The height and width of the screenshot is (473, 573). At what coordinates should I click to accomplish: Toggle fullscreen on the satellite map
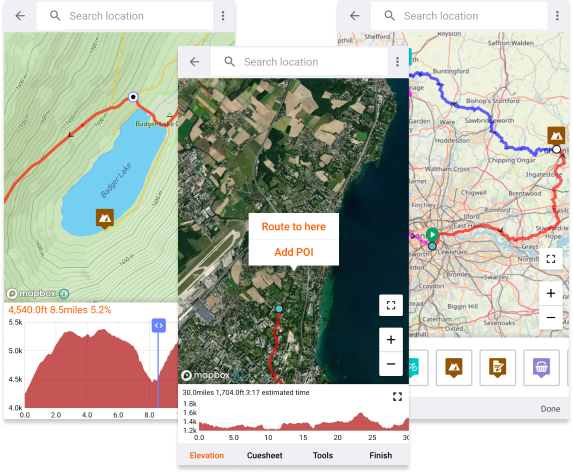tap(391, 305)
